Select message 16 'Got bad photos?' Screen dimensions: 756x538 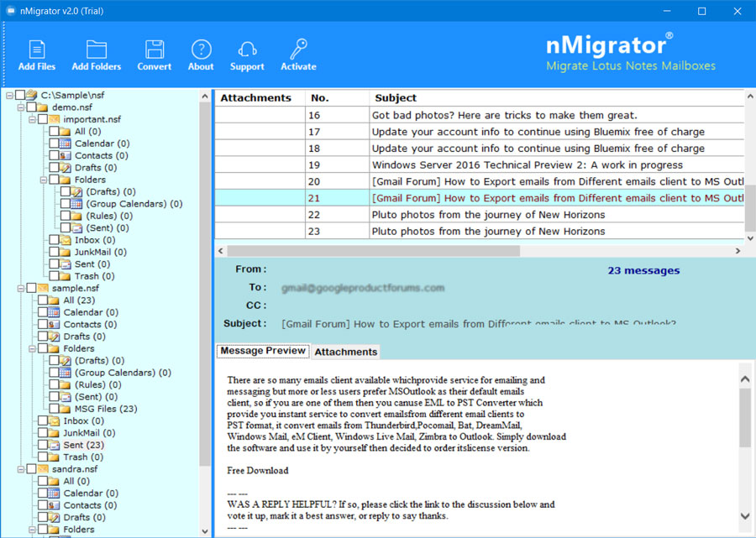[480, 115]
